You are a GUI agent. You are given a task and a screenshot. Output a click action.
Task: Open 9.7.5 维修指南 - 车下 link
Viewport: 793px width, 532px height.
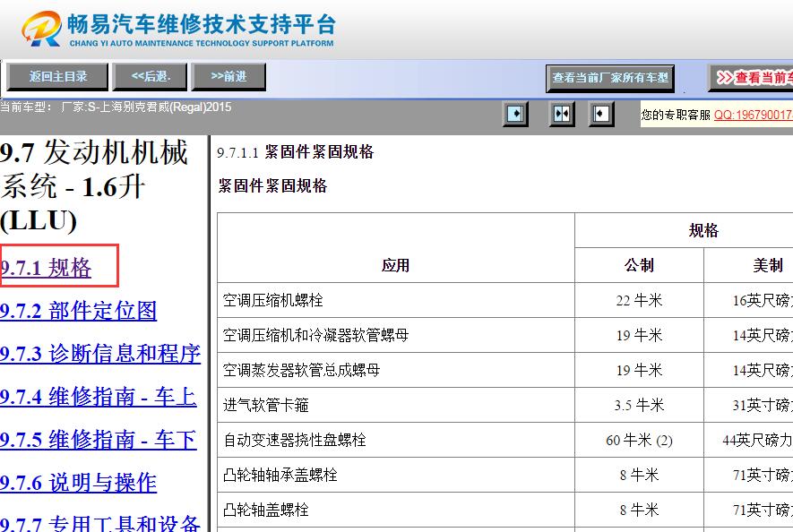(x=98, y=440)
